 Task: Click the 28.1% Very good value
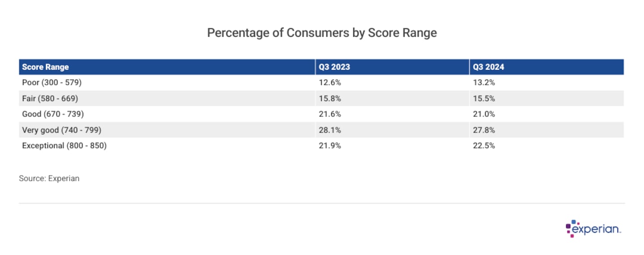click(329, 130)
